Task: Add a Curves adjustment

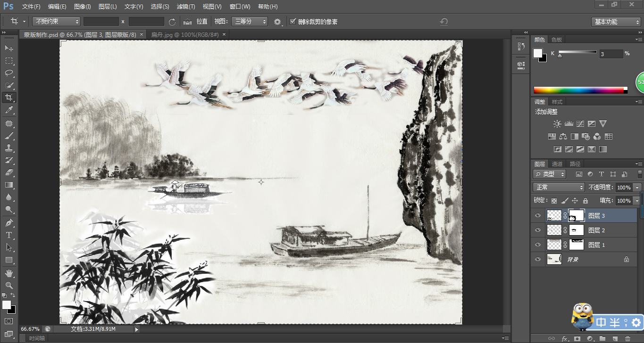Action: tap(580, 123)
